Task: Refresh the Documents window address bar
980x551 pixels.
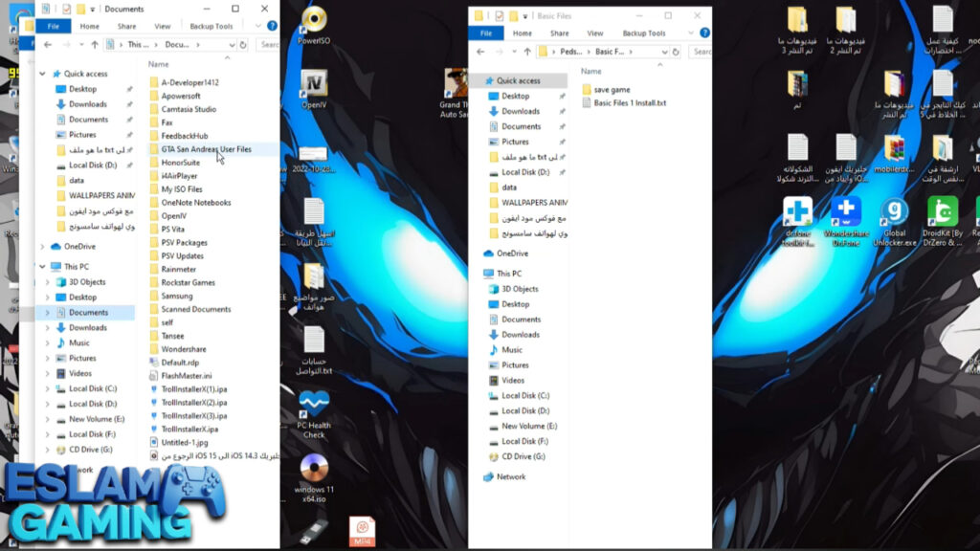Action: coord(244,44)
